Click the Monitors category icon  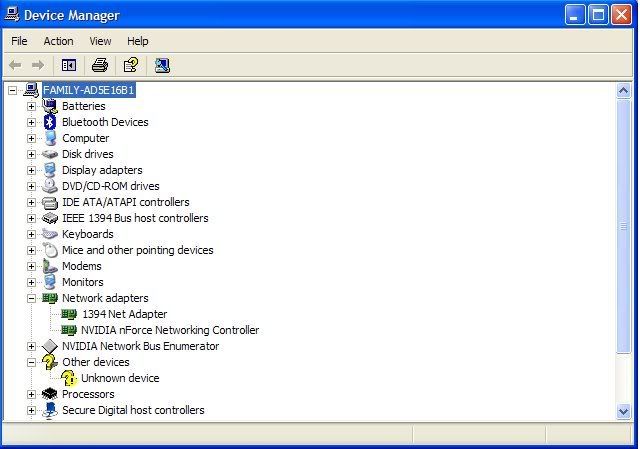50,282
